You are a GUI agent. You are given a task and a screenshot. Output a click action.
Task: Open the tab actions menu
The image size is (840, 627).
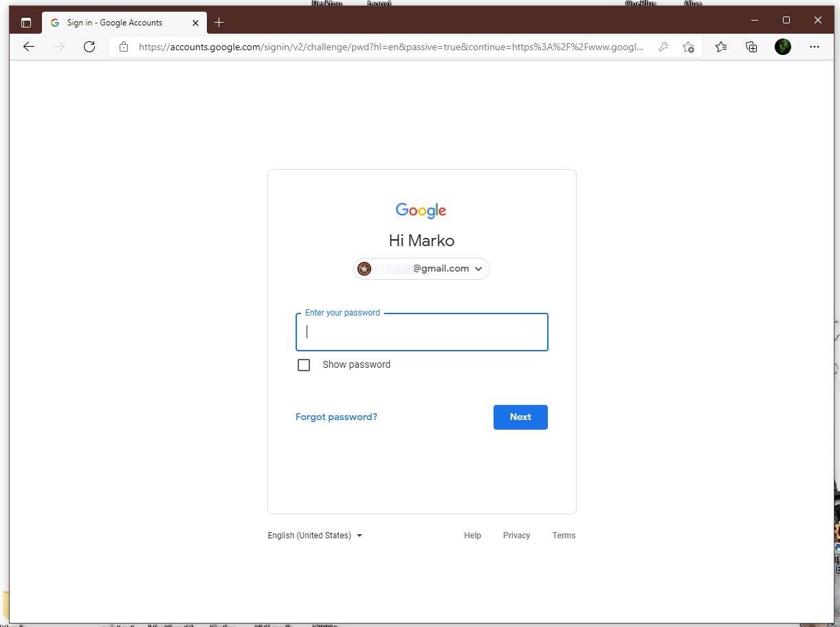[x=26, y=22]
